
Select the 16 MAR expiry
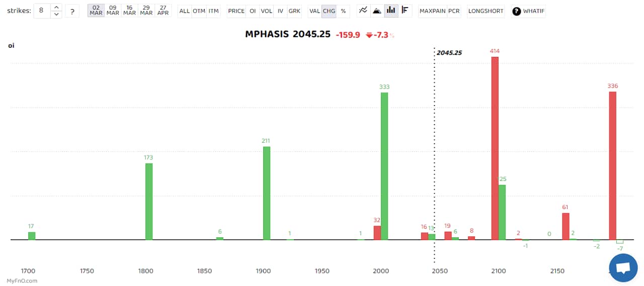tap(129, 11)
